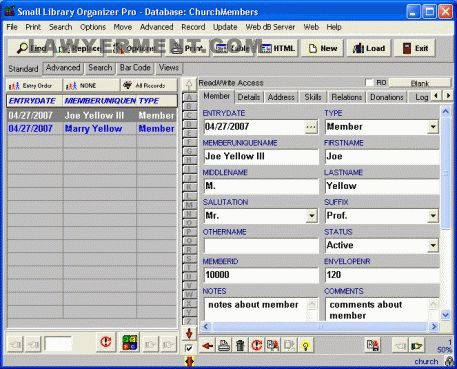This screenshot has height=369, width=457.
Task: Click the up arrow above alphabet index
Action: click(189, 85)
